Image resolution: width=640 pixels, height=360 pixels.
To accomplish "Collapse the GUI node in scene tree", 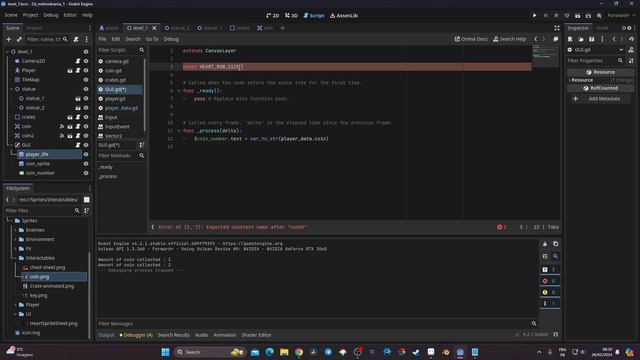I will pos(11,145).
